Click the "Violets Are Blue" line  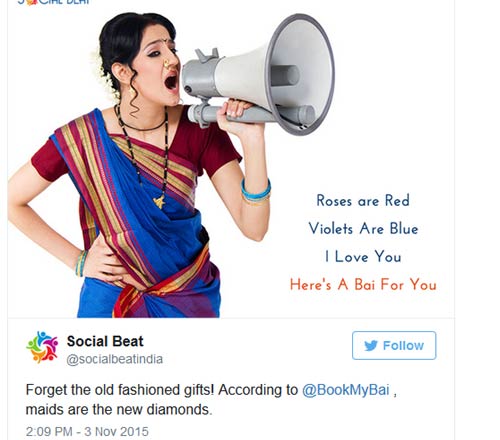[x=363, y=229]
